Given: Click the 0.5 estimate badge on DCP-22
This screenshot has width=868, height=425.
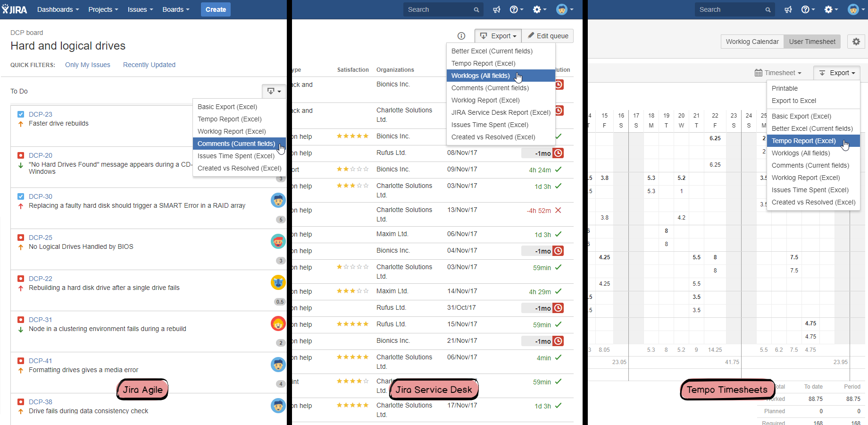Looking at the screenshot, I should tap(280, 302).
